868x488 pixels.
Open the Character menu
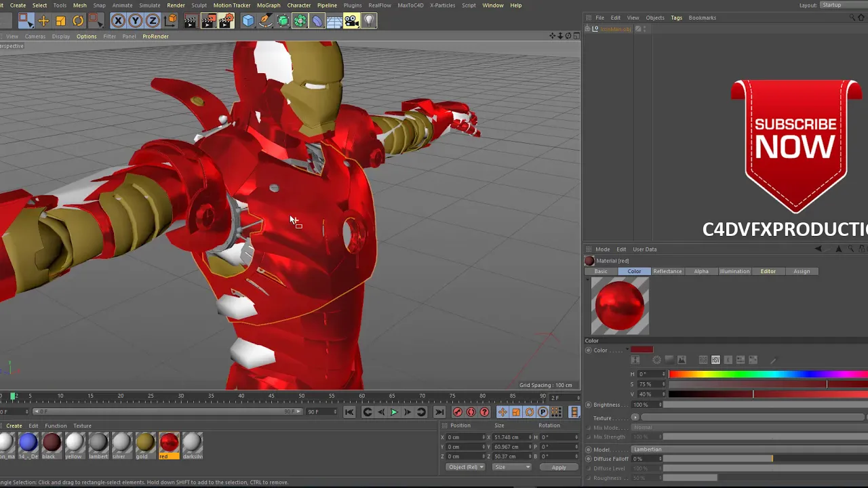tap(299, 5)
